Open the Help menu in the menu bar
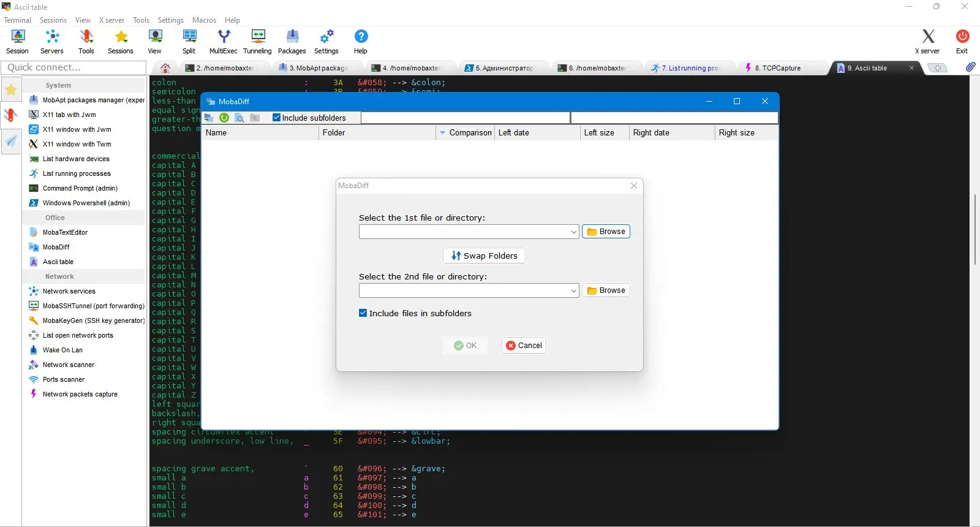980x527 pixels. point(232,20)
